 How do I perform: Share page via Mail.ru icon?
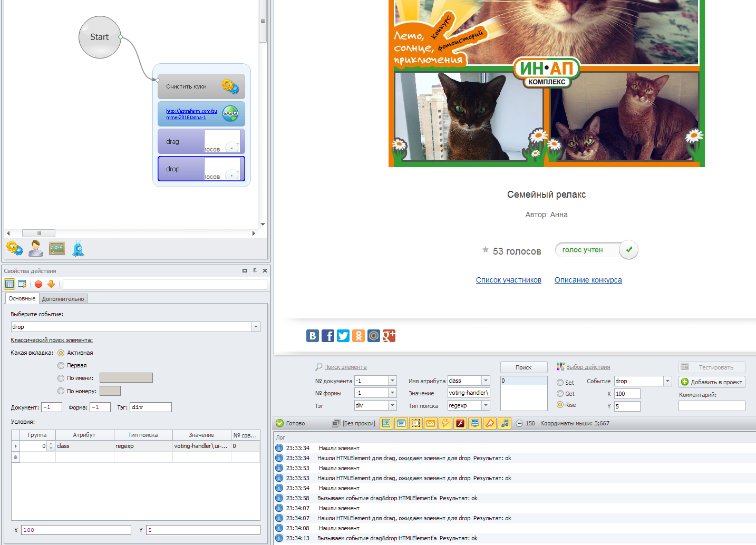click(374, 336)
